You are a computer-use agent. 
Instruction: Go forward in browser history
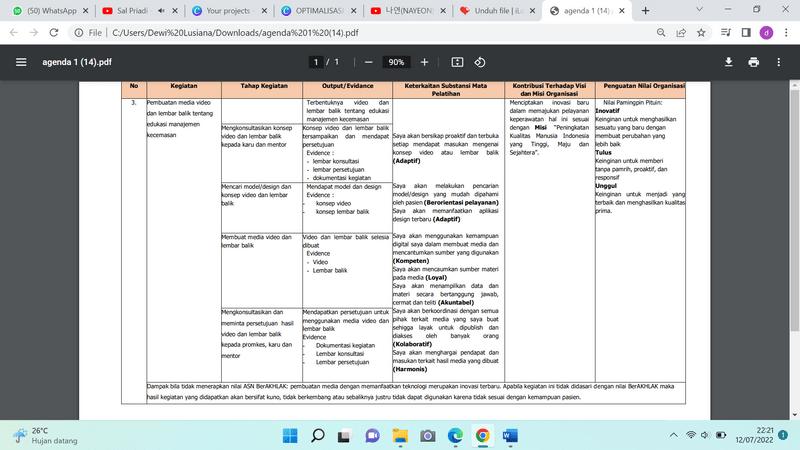pos(34,33)
